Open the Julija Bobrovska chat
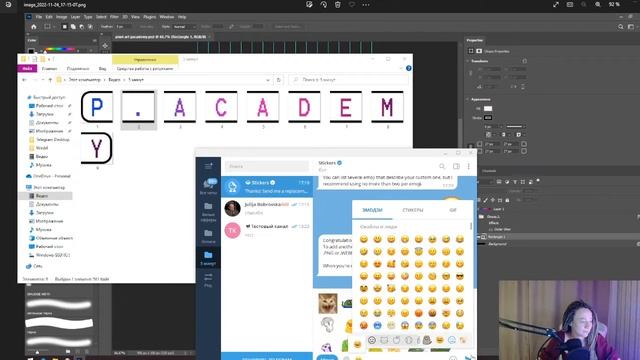Viewport: 640px width, 360px height. click(x=267, y=208)
